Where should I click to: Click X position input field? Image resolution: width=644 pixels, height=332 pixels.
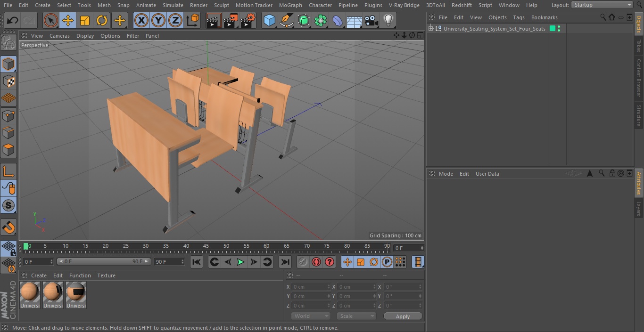pos(311,287)
